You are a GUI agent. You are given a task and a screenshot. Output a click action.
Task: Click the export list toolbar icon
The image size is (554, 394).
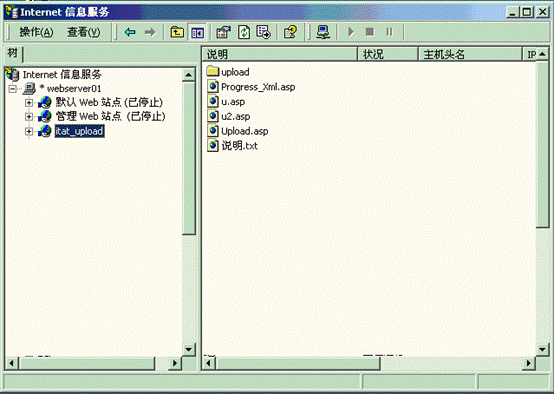tap(264, 32)
